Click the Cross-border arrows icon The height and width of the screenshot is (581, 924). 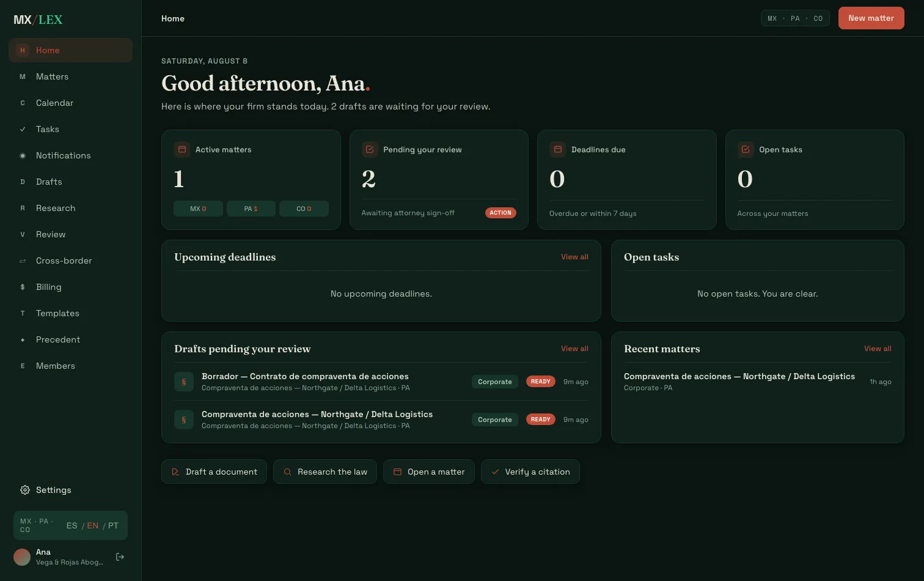[x=23, y=261]
